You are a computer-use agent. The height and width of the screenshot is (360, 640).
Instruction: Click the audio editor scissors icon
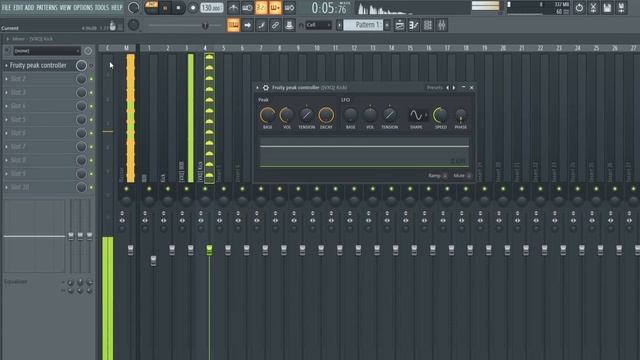[x=593, y=8]
